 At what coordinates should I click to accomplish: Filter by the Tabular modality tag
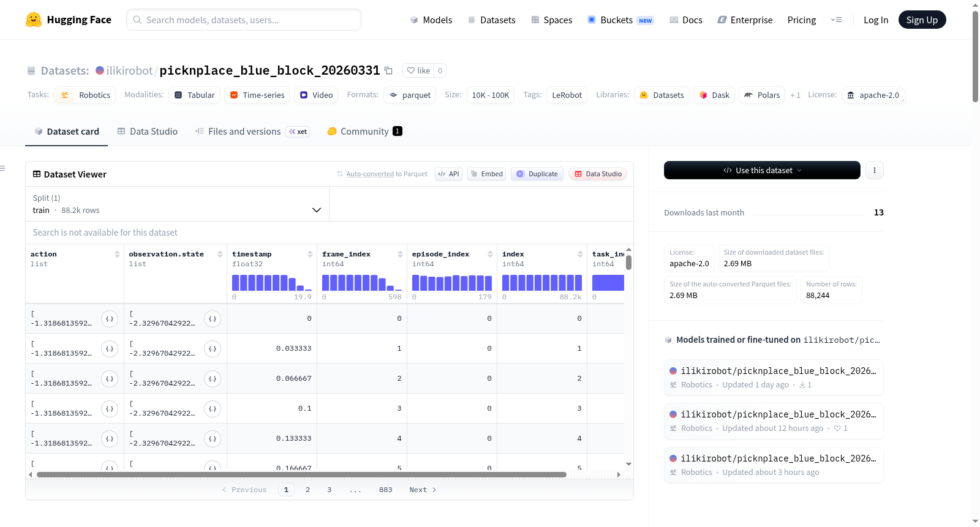[195, 95]
